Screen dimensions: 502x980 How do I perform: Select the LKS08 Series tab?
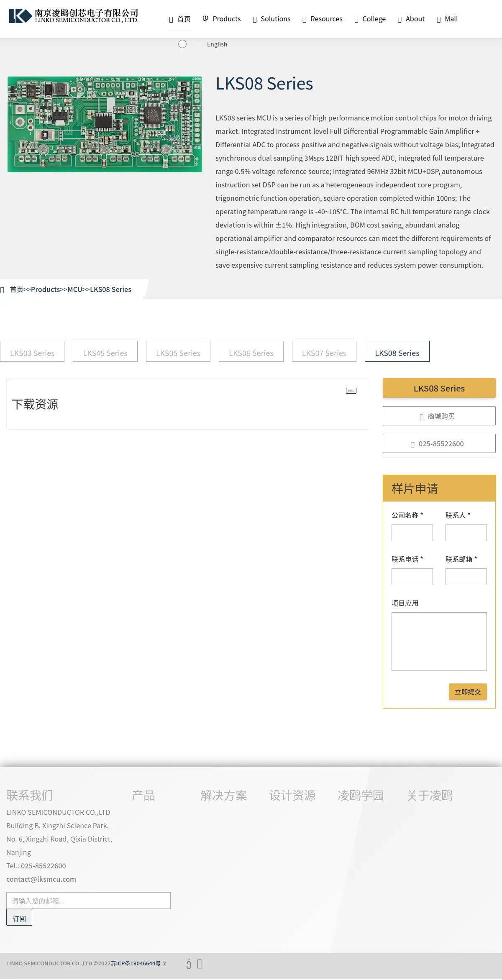[397, 351]
